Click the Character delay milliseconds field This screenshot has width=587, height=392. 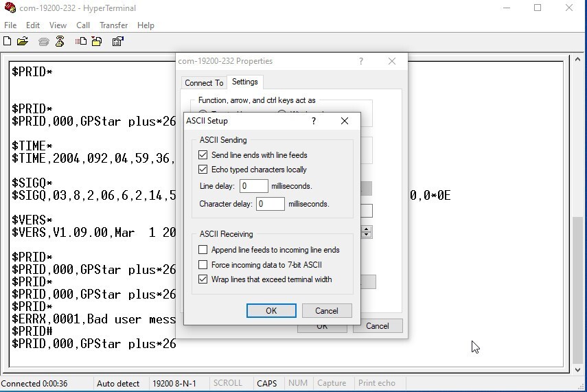(271, 204)
